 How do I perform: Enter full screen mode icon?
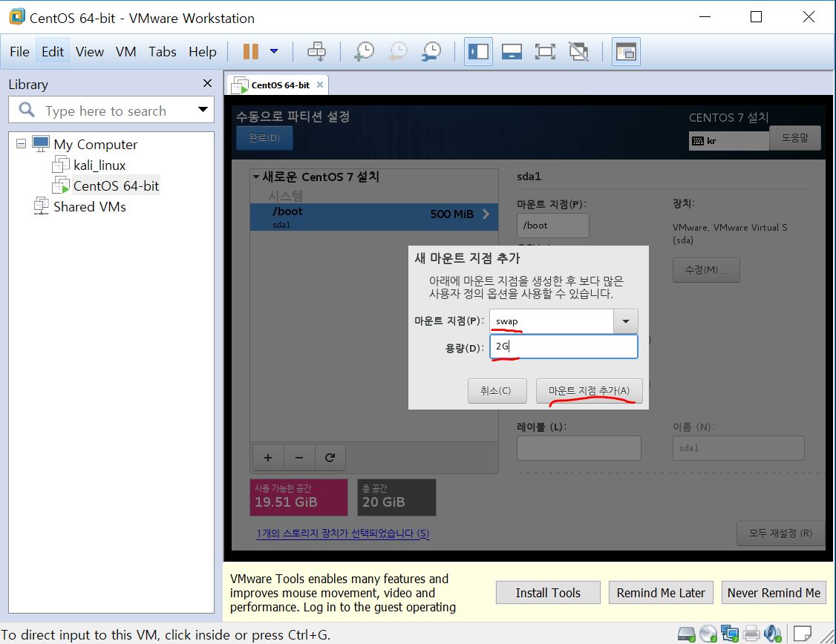(x=545, y=52)
